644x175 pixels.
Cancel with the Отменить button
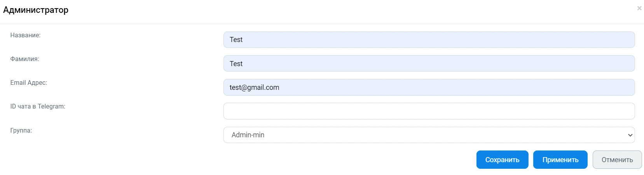coord(617,160)
